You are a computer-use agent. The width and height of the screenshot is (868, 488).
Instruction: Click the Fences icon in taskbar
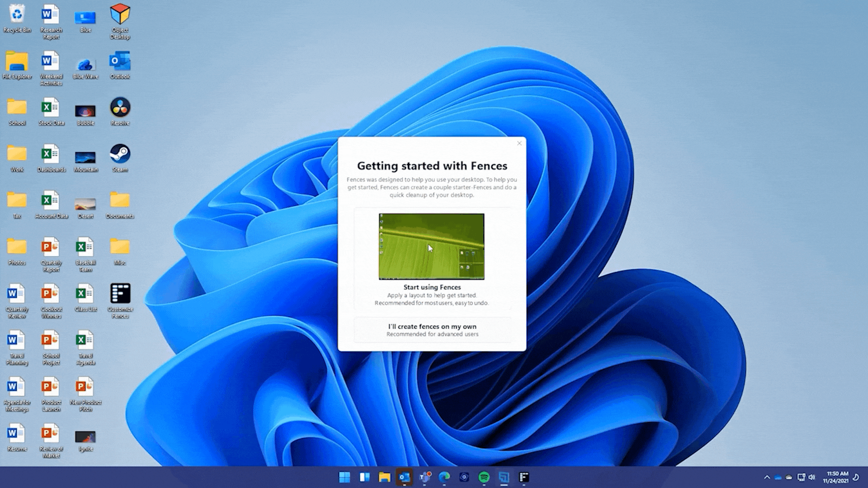pyautogui.click(x=524, y=477)
